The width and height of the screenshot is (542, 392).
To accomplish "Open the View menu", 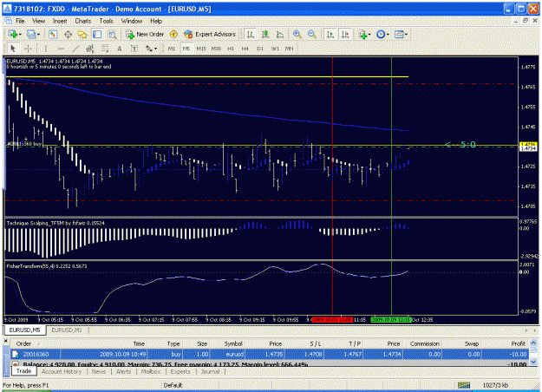I will pyautogui.click(x=39, y=21).
